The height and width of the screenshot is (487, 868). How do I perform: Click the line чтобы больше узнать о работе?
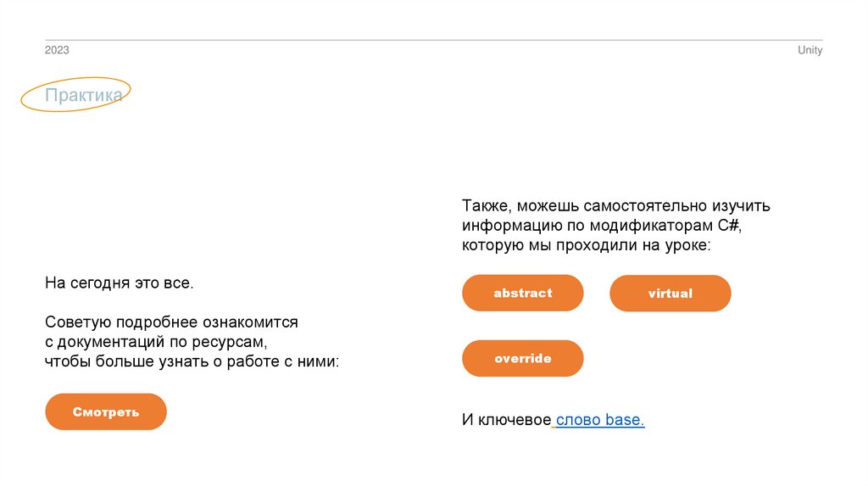[x=192, y=361]
